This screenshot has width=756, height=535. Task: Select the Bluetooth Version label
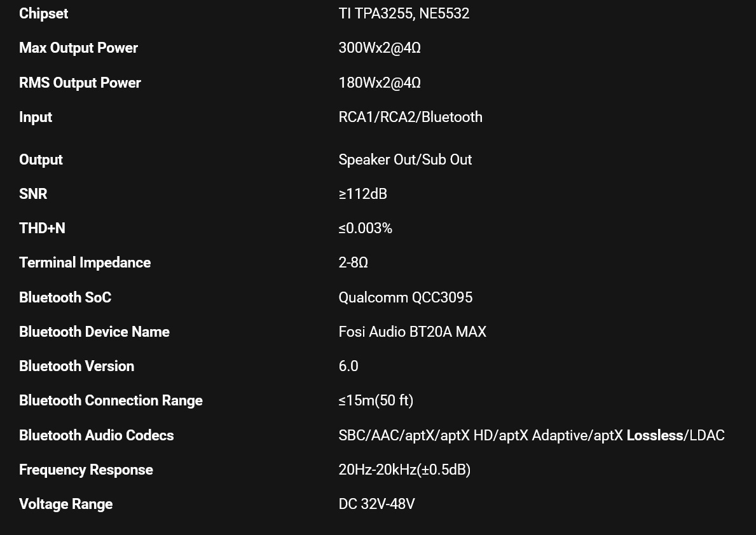pos(76,366)
